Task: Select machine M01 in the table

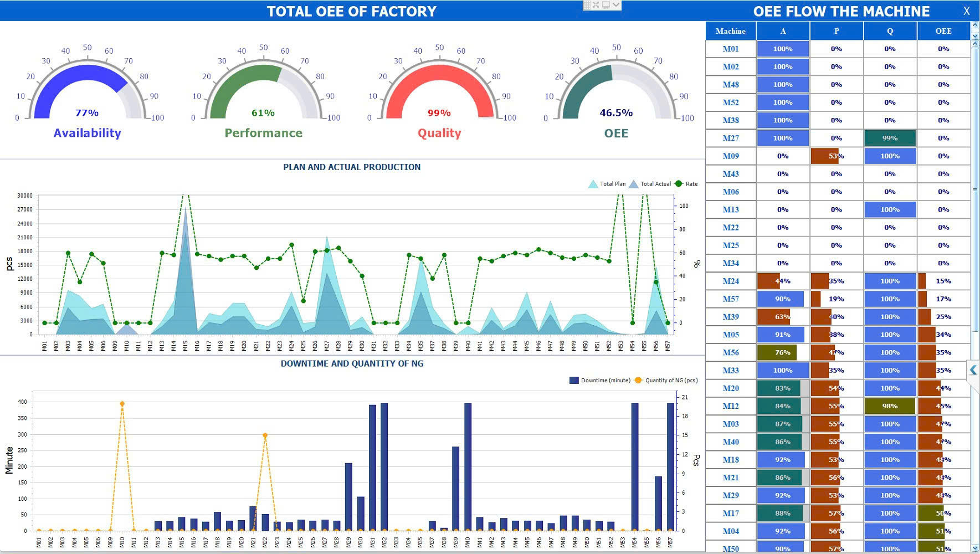Action: [730, 49]
